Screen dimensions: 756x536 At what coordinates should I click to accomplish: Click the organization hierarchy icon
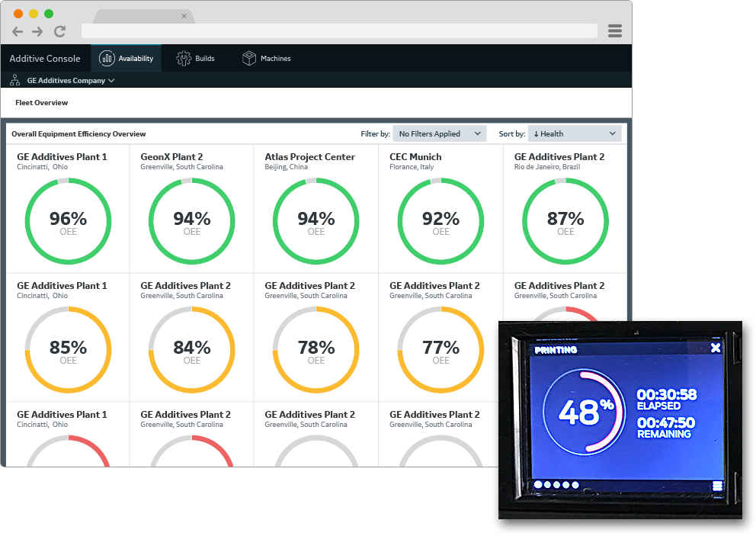[15, 80]
